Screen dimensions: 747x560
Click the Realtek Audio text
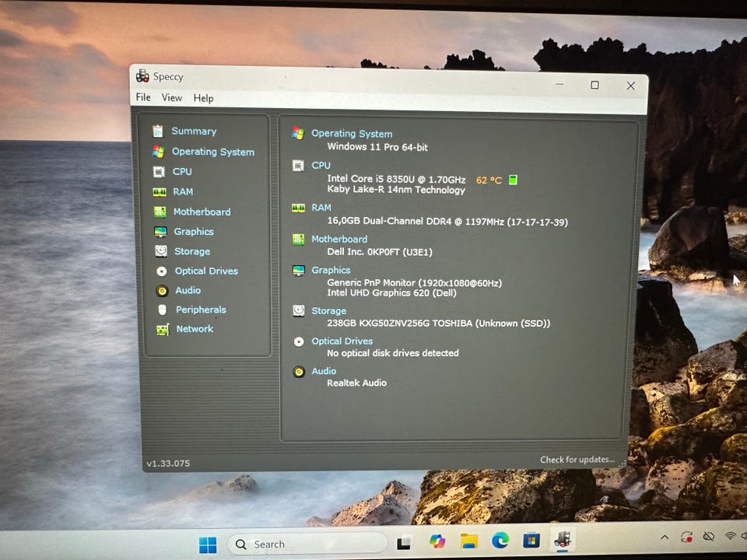coord(357,383)
